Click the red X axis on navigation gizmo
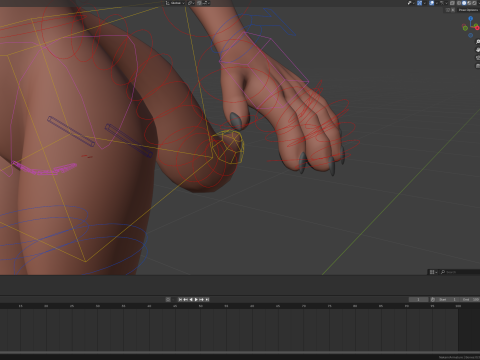480x360 pixels. tap(477, 28)
